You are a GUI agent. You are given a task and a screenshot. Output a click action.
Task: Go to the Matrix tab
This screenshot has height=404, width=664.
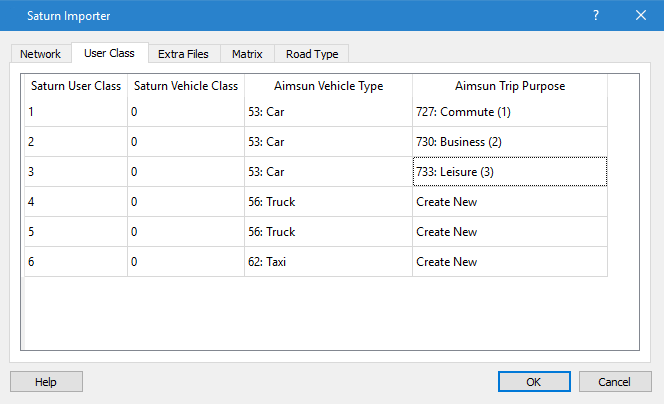click(x=247, y=54)
